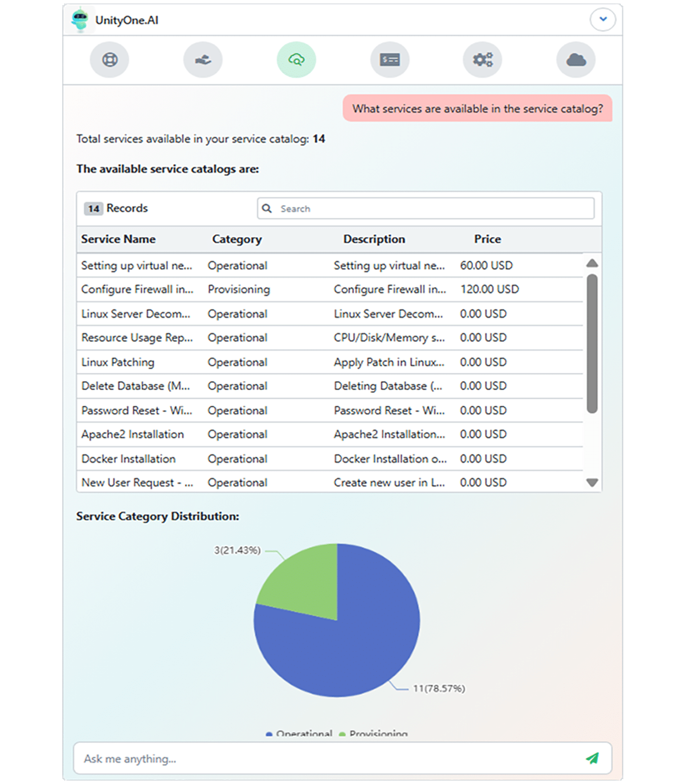The height and width of the screenshot is (784, 686).
Task: Click the Category column header
Action: [237, 239]
